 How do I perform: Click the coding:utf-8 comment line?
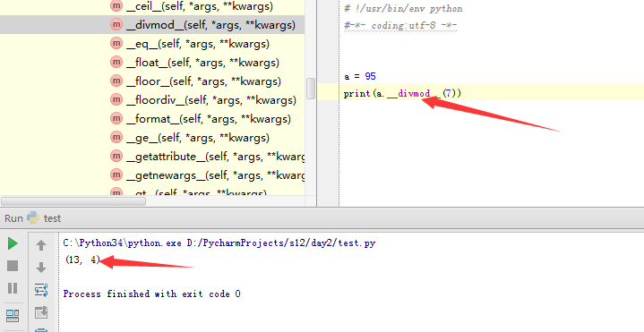[400, 25]
